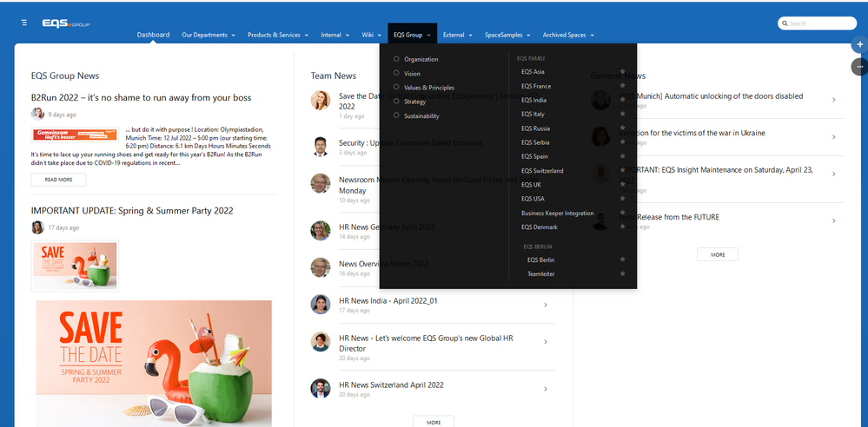Open EQS Asia from the menu
This screenshot has height=427, width=868.
click(533, 71)
